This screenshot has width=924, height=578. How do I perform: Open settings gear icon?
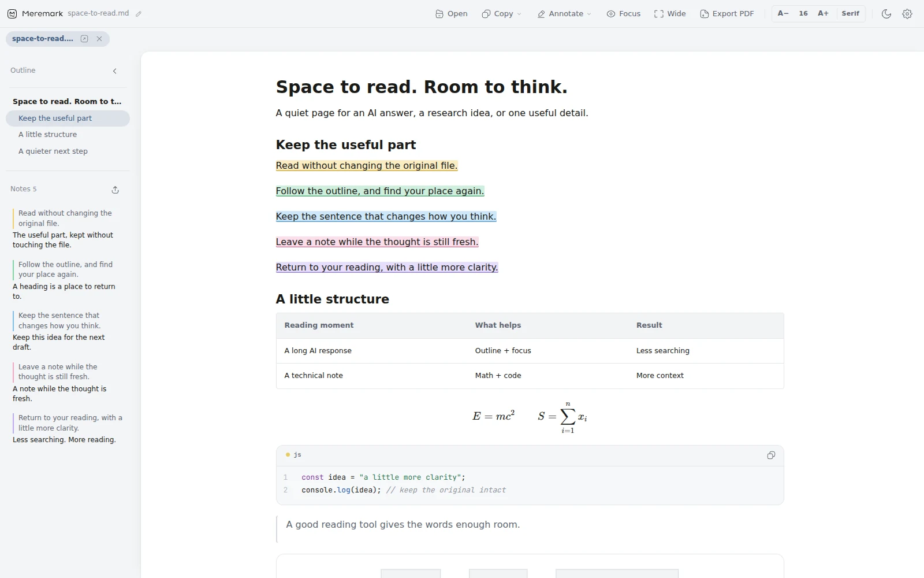click(907, 14)
